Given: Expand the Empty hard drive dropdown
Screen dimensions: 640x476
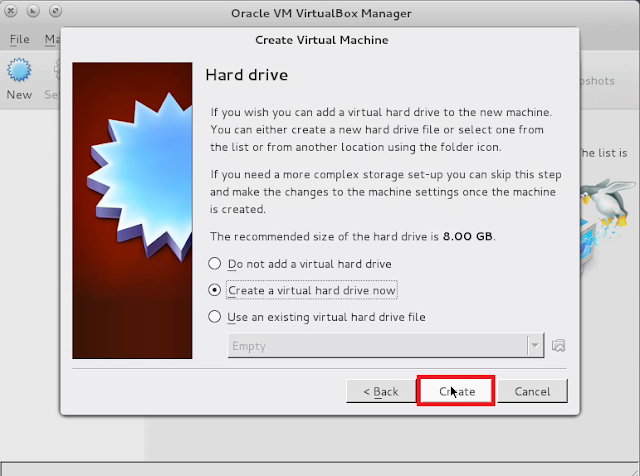Looking at the screenshot, I should tap(535, 346).
